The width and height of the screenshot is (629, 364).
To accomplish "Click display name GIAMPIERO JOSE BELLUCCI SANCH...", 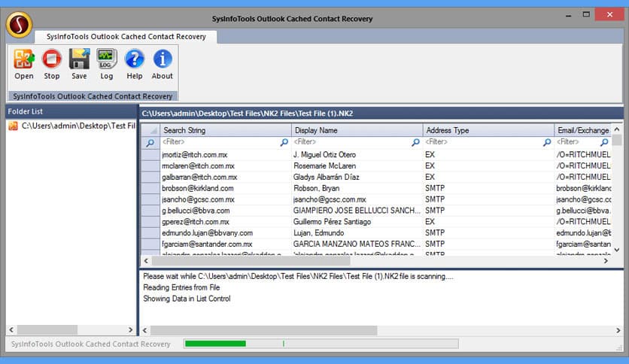I will point(357,211).
